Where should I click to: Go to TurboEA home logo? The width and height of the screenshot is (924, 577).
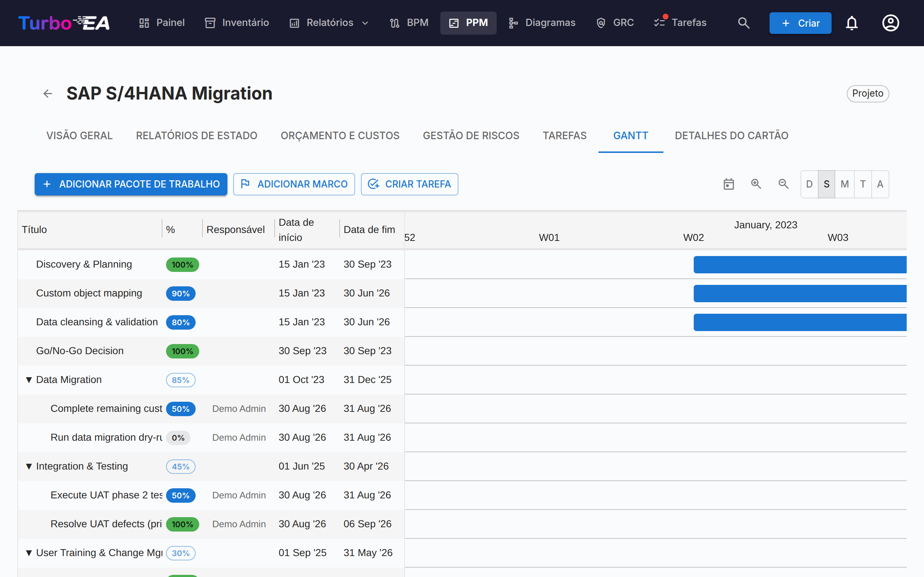coord(64,23)
